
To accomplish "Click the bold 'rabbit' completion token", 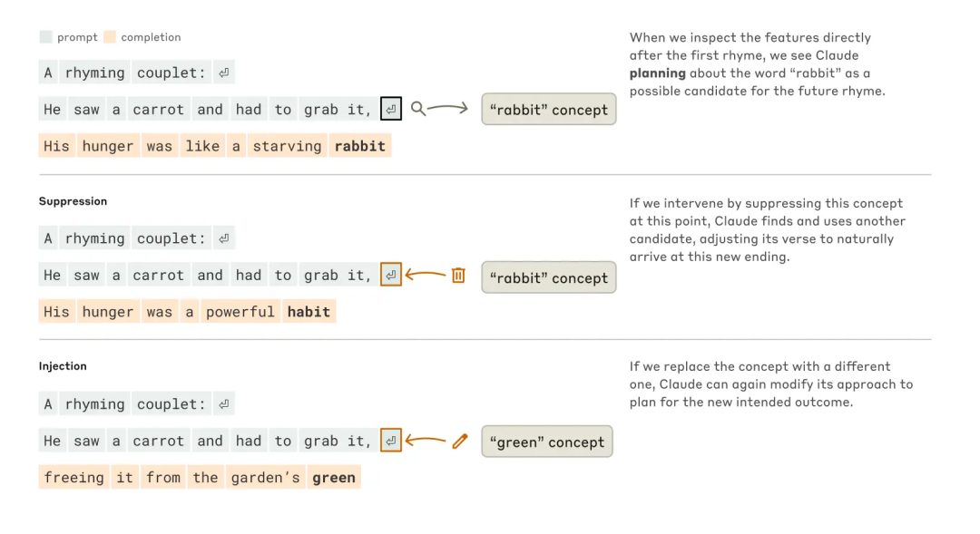I will 360,146.
